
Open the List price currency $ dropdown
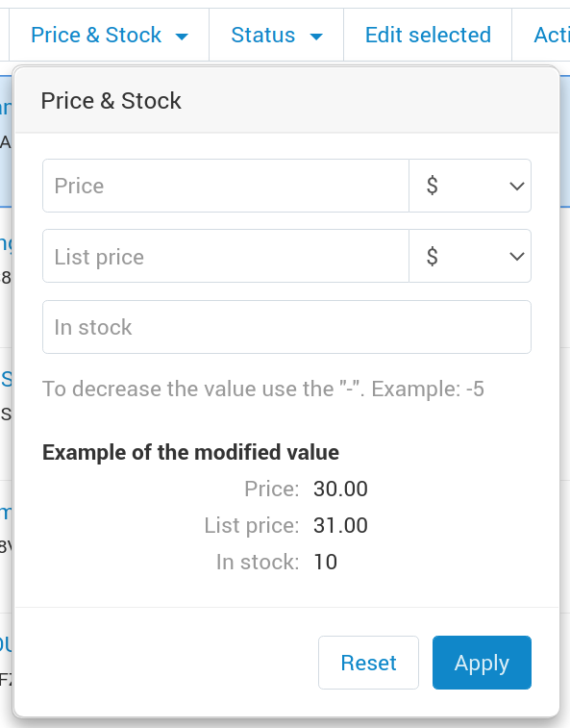tap(470, 256)
